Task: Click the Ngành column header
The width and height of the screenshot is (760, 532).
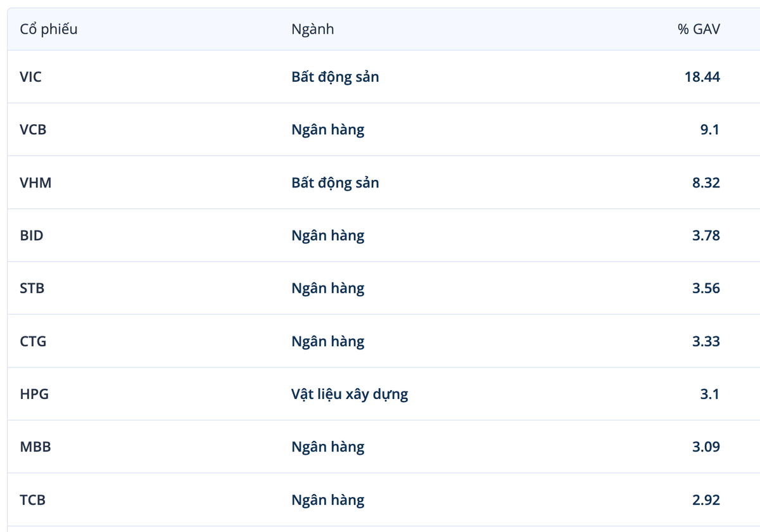Action: click(312, 29)
